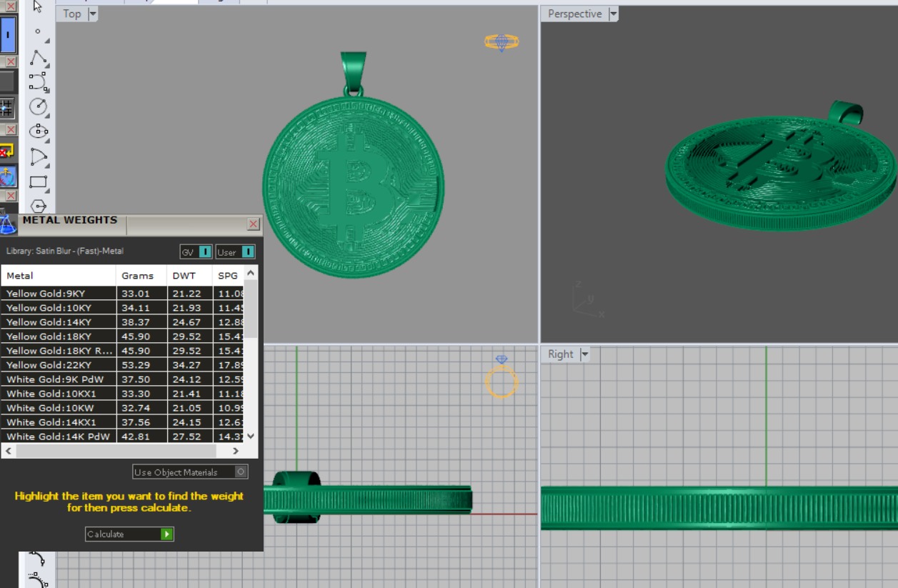Click the vertical scrollbar thumb in metal list
The height and width of the screenshot is (588, 898).
[251, 309]
